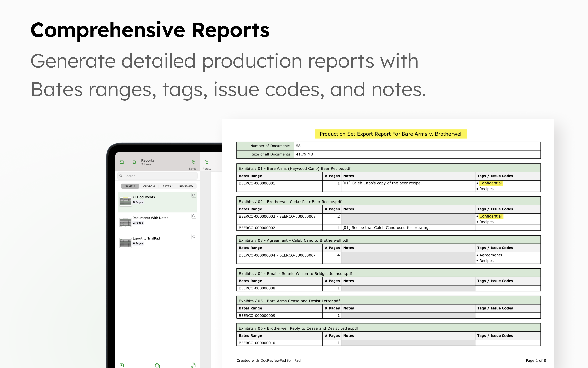Click Bates number BEERCO-000000010
Image resolution: width=588 pixels, height=368 pixels.
257,343
